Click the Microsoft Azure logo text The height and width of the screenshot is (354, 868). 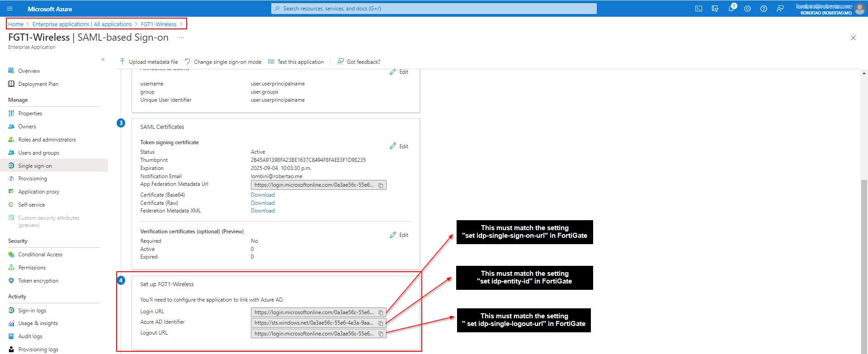50,9
